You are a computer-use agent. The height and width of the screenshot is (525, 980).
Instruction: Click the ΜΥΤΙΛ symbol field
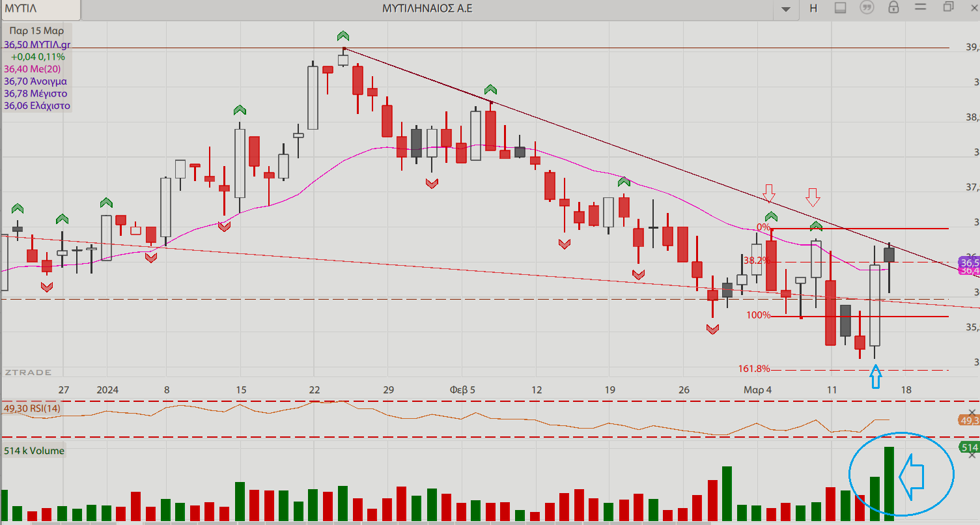pos(41,9)
